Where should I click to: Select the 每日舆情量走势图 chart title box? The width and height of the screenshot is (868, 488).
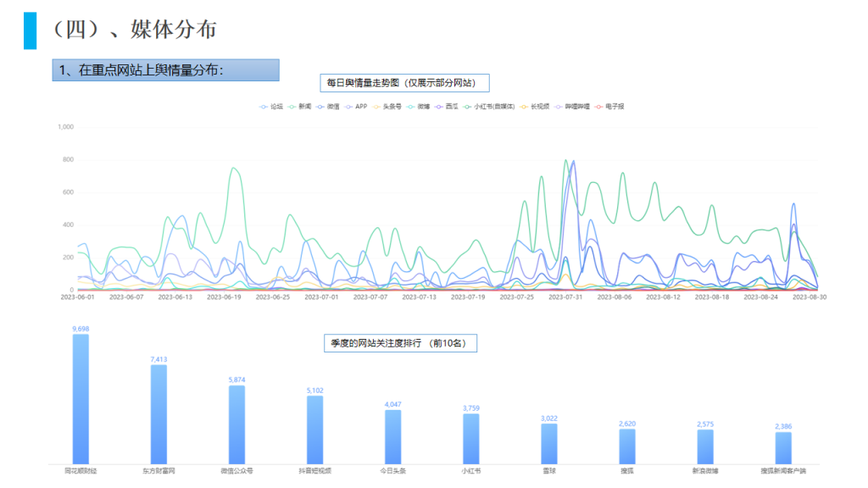pyautogui.click(x=405, y=83)
